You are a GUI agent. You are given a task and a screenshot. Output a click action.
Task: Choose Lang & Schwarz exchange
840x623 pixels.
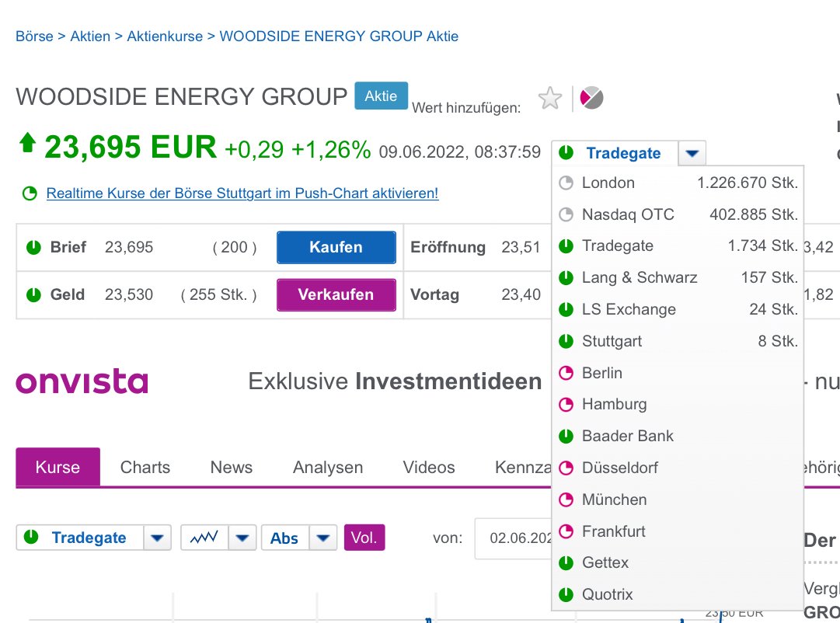tap(678, 277)
